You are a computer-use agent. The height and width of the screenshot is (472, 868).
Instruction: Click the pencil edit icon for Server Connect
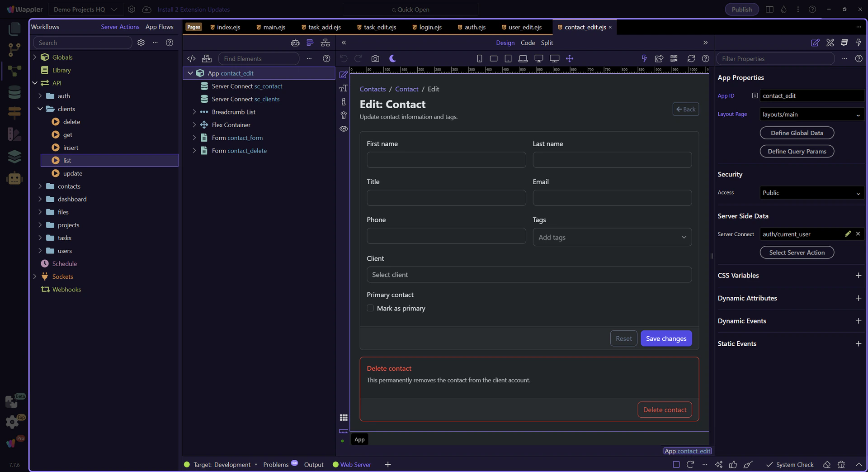tap(848, 234)
